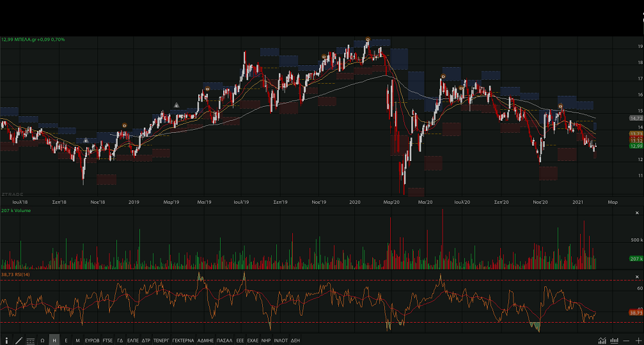This screenshot has width=644, height=345.
Task: Click the zoom in plus icon
Action: coord(638,341)
